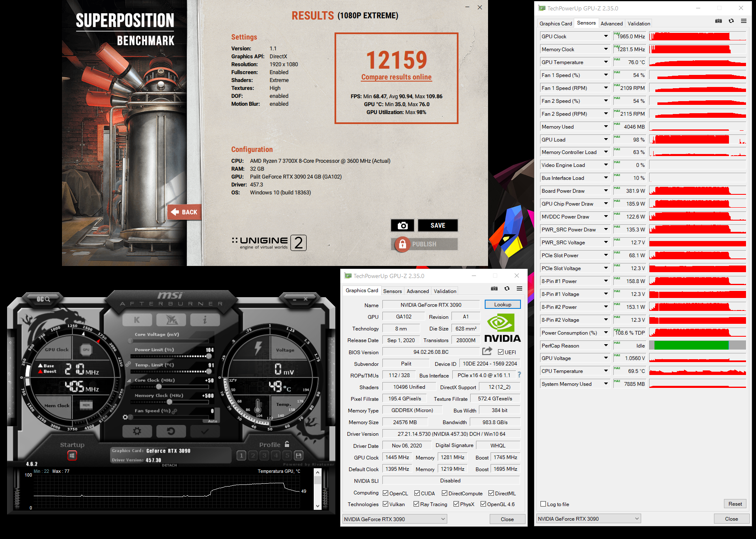Click the jet plane icon button in Afterburner
756x539 pixels.
(171, 320)
